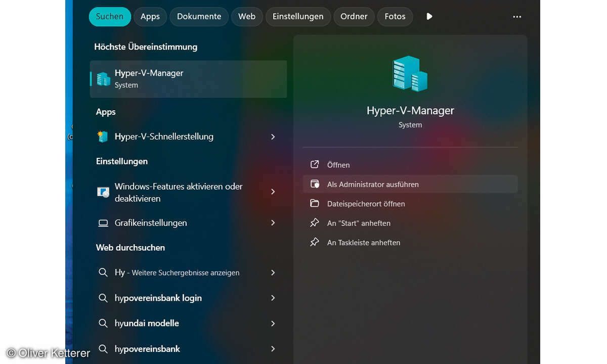Expand hyundai modelle chevron
This screenshot has width=607, height=364.
[x=273, y=324]
